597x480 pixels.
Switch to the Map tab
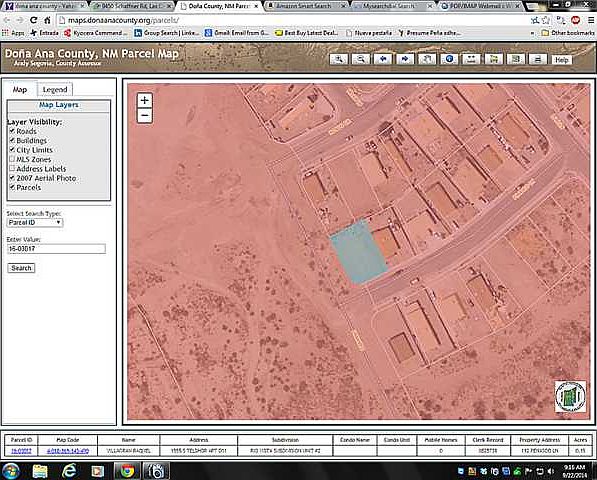point(20,89)
